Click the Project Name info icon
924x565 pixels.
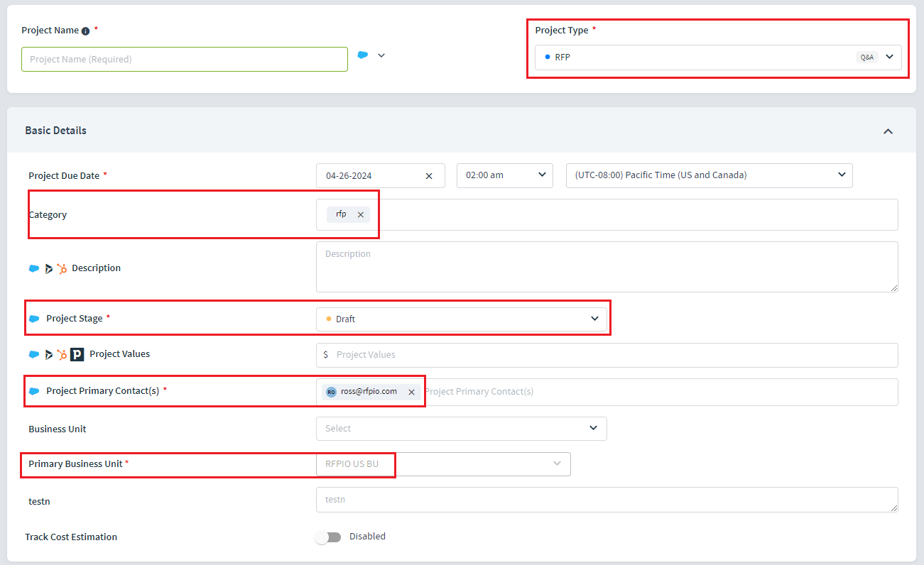click(x=85, y=31)
